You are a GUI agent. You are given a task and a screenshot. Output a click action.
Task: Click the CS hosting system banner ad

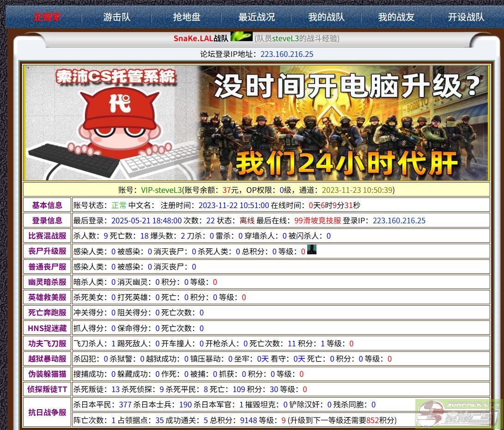(x=256, y=123)
